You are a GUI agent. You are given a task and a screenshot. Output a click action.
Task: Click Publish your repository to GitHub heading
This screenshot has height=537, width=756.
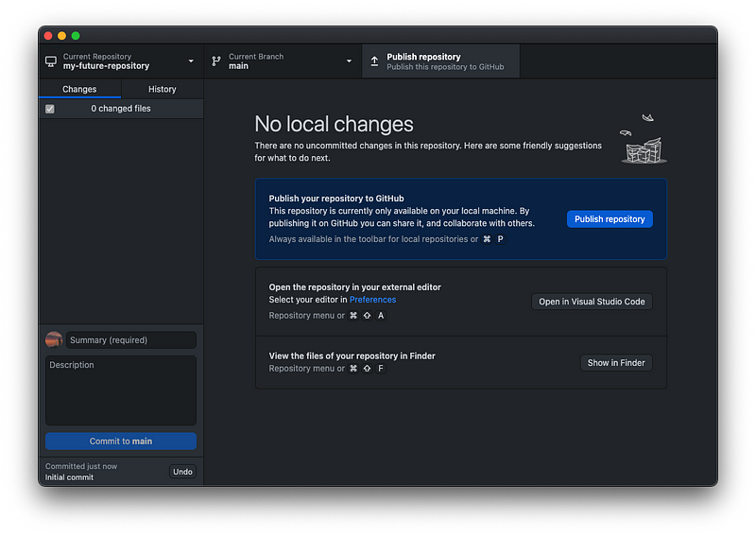(336, 199)
